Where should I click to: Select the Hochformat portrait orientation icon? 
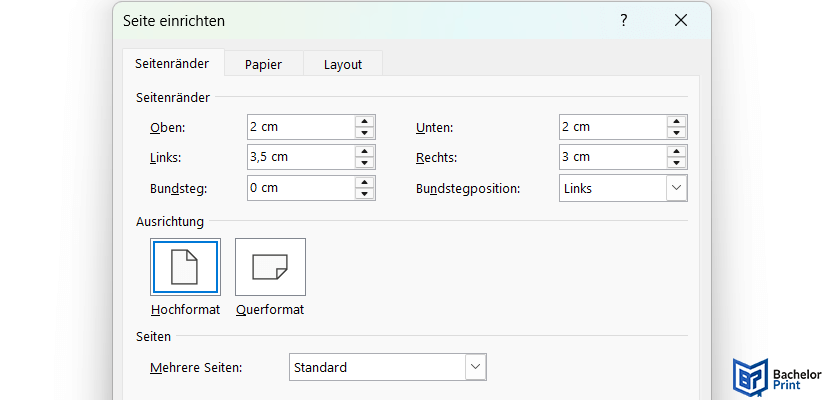pos(185,267)
